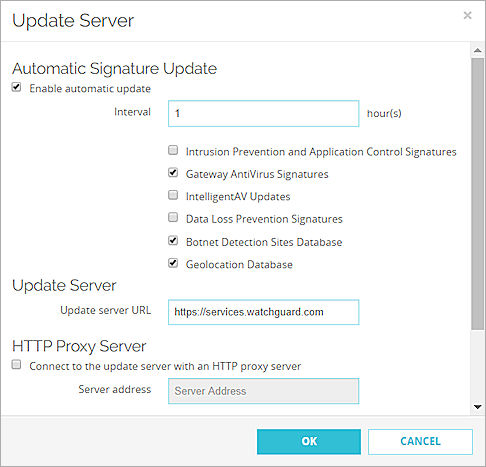This screenshot has width=486, height=467.
Task: Click the CANCEL button
Action: pos(420,441)
